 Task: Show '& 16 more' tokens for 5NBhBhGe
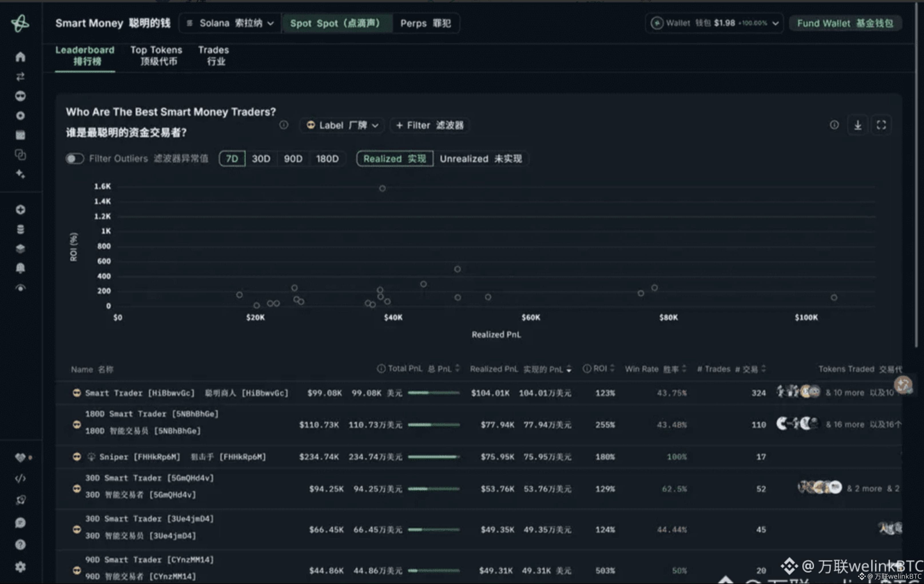coord(845,424)
